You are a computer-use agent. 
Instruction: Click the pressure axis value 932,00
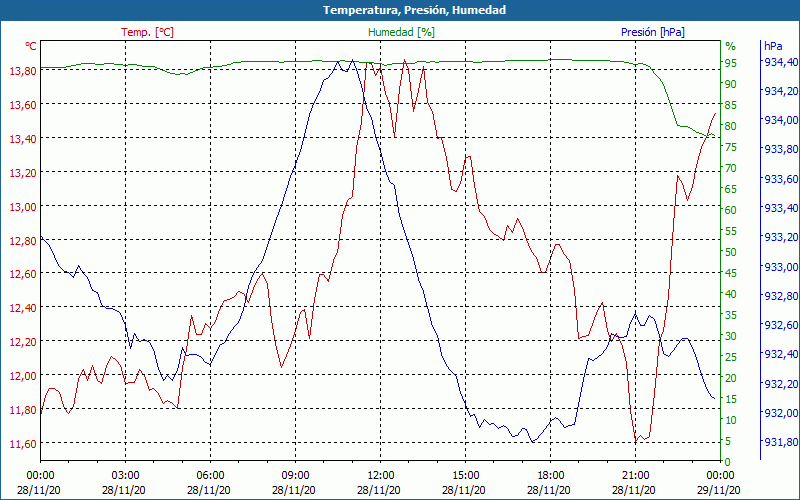(x=780, y=412)
